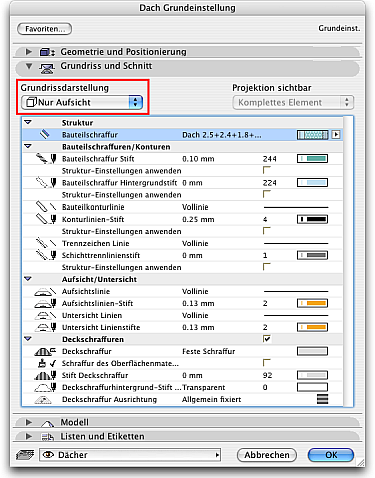Click the Abbrechen button
The height and width of the screenshot is (478, 375).
267,455
